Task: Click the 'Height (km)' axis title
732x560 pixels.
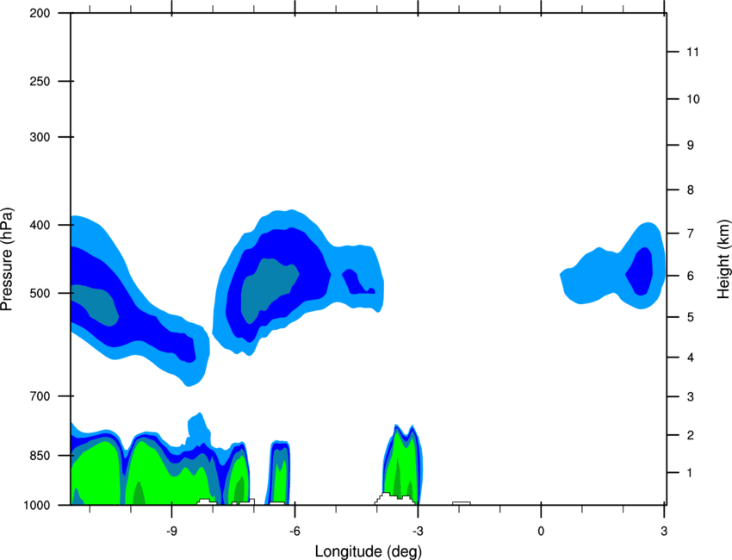Action: click(723, 259)
